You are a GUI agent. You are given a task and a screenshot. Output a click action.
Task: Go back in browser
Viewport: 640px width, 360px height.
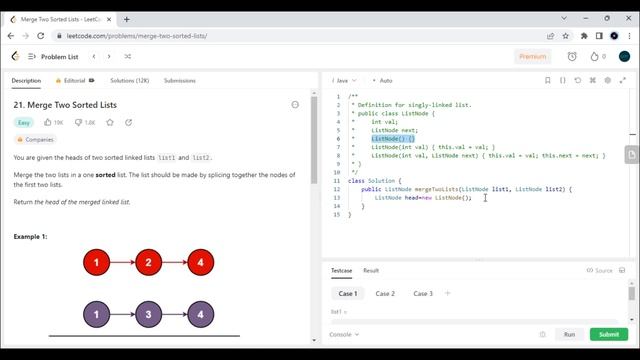pos(11,36)
